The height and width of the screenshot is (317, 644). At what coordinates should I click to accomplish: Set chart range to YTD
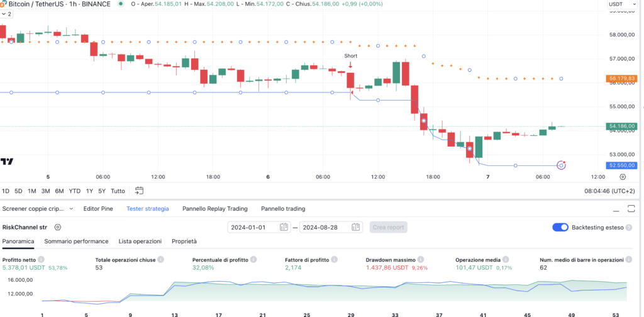point(75,191)
